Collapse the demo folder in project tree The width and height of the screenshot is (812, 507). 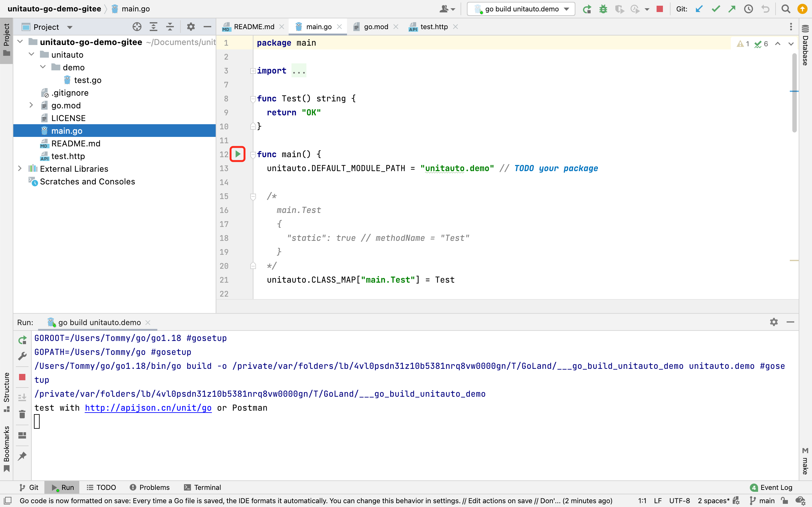coord(43,67)
